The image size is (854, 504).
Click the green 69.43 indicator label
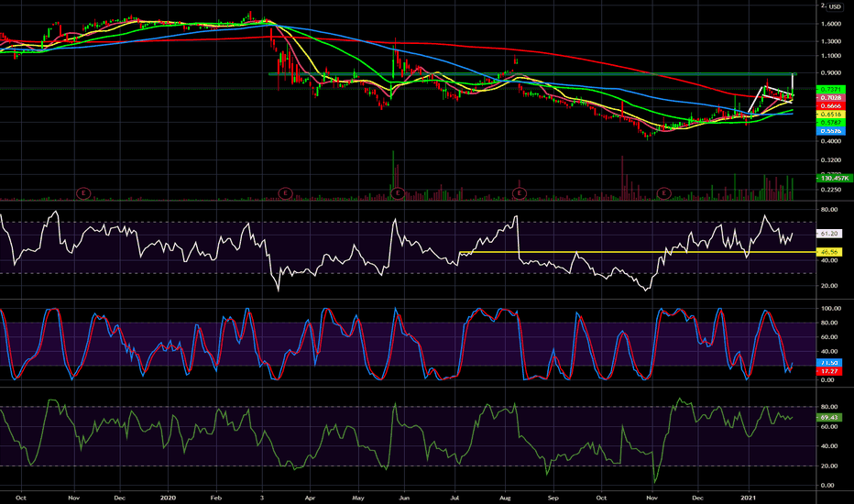(829, 417)
